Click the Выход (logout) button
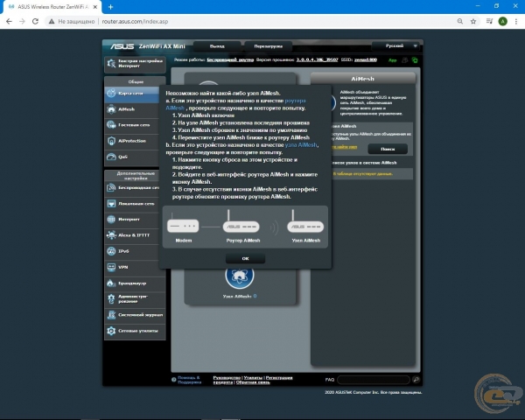 point(217,46)
